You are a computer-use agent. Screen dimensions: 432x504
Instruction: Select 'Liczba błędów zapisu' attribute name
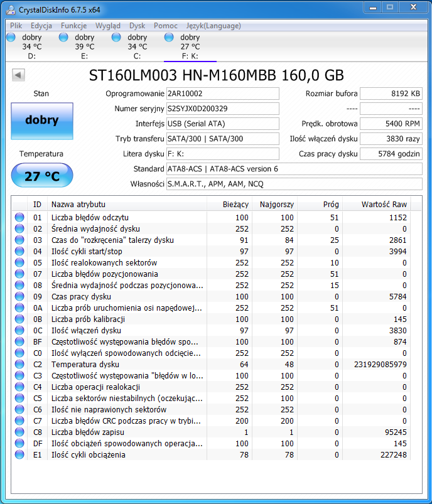(88, 432)
